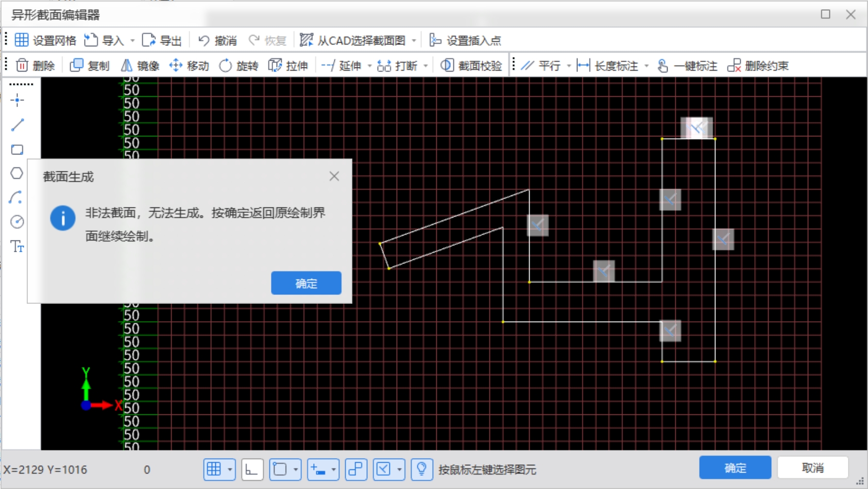Viewport: 868px width, 489px height.
Task: Open dynamic input dropdown arrow
Action: click(x=334, y=469)
